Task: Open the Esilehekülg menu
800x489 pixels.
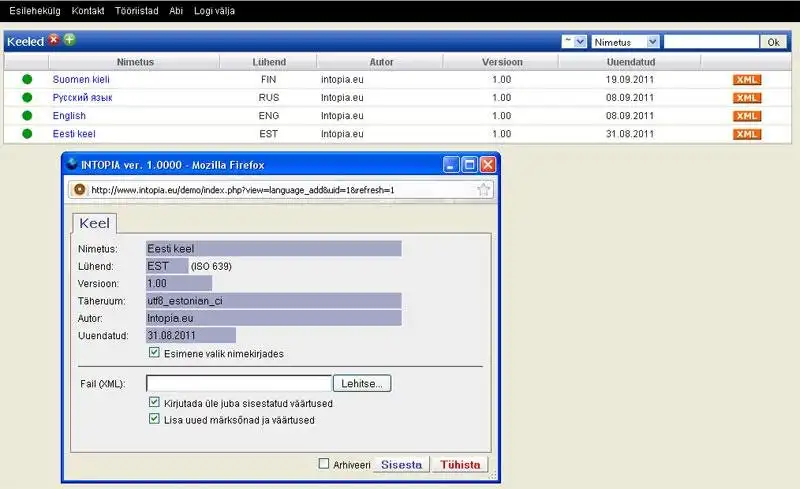Action: click(35, 11)
